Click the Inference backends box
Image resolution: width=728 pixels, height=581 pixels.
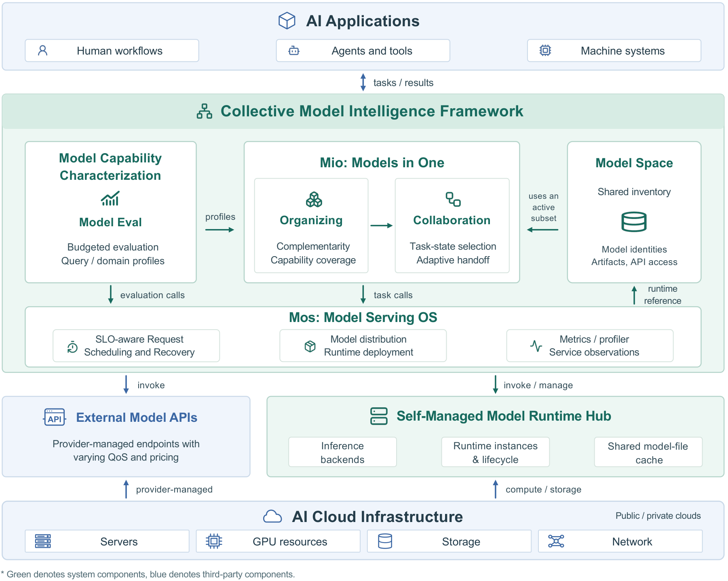point(342,452)
